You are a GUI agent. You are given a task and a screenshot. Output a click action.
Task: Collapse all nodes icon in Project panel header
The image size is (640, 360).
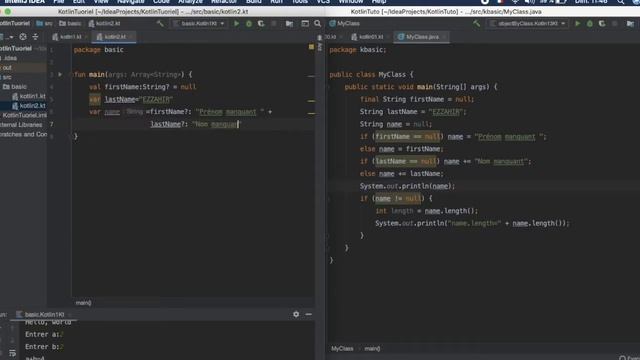pos(35,37)
